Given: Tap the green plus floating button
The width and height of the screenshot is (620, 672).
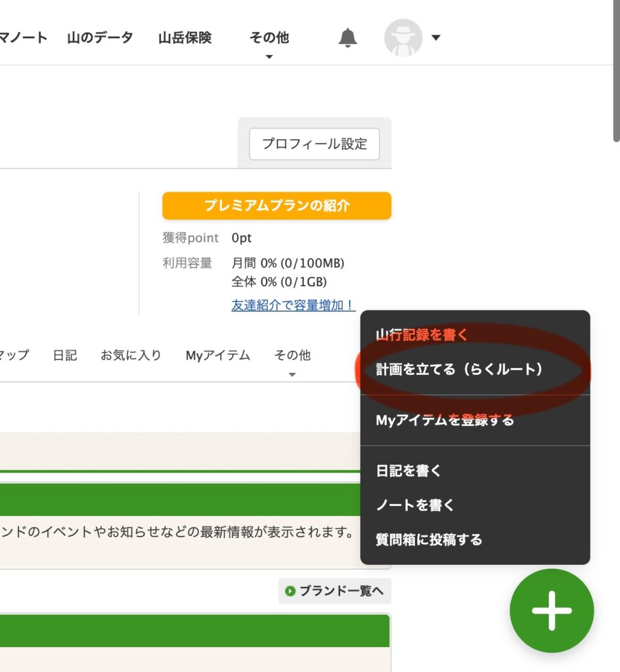Looking at the screenshot, I should pos(552,610).
